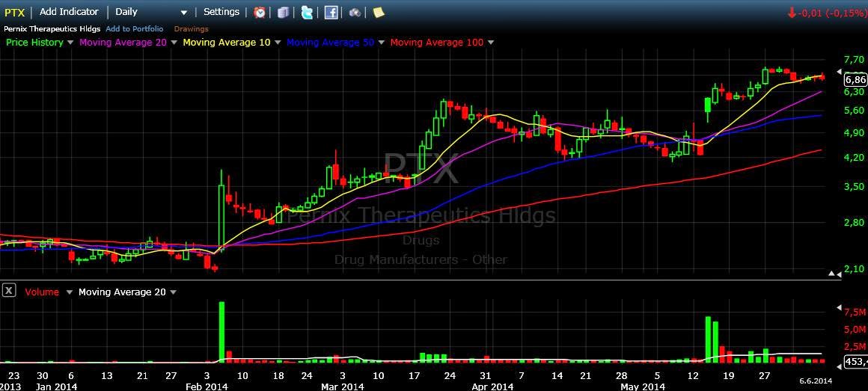Click the tallest green volume bar in February
Viewport: 868px width, 391px height.
pyautogui.click(x=221, y=332)
